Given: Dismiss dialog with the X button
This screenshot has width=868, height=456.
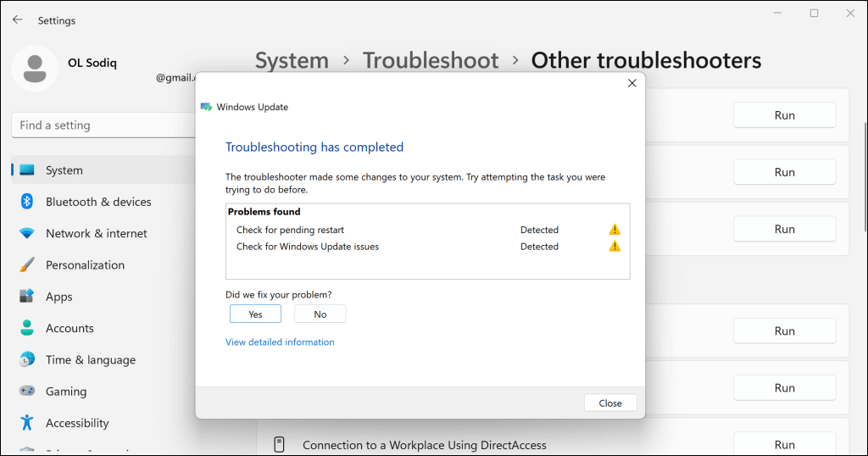Looking at the screenshot, I should [632, 83].
